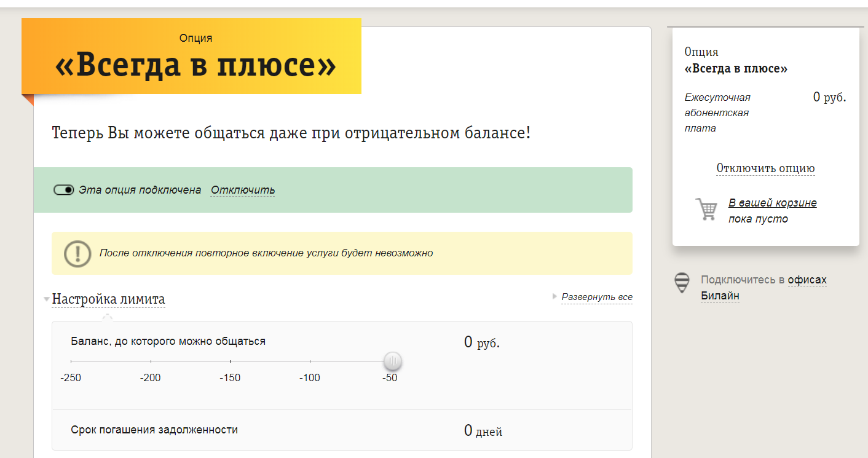This screenshot has height=458, width=868.
Task: Click the exclamation warning icon
Action: [x=77, y=253]
